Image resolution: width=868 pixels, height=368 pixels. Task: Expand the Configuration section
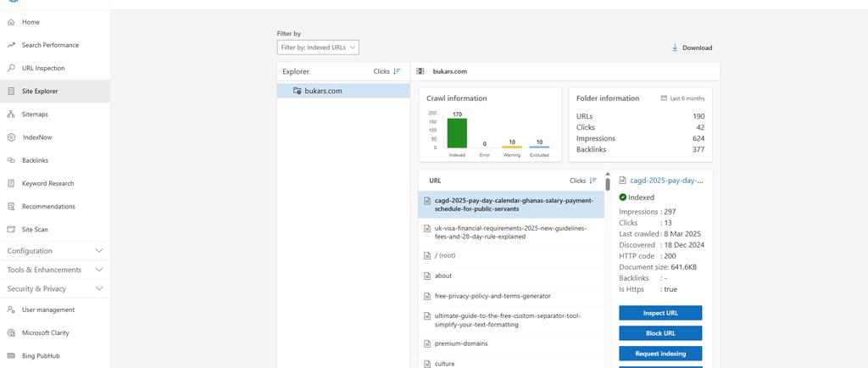pyautogui.click(x=55, y=251)
